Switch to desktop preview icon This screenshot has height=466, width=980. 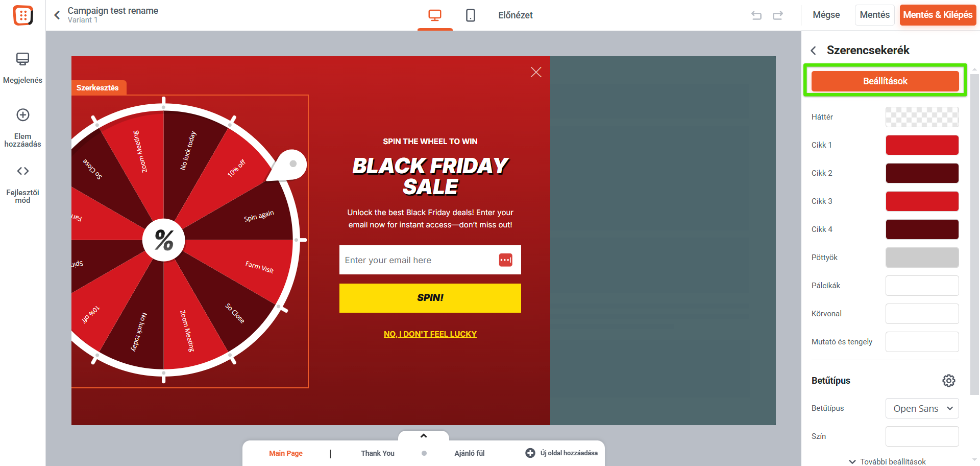pyautogui.click(x=435, y=15)
